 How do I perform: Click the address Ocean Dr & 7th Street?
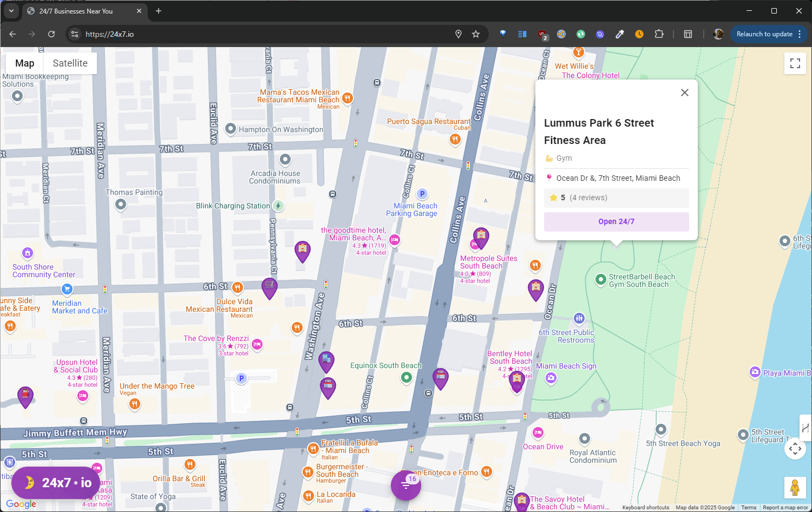(618, 178)
